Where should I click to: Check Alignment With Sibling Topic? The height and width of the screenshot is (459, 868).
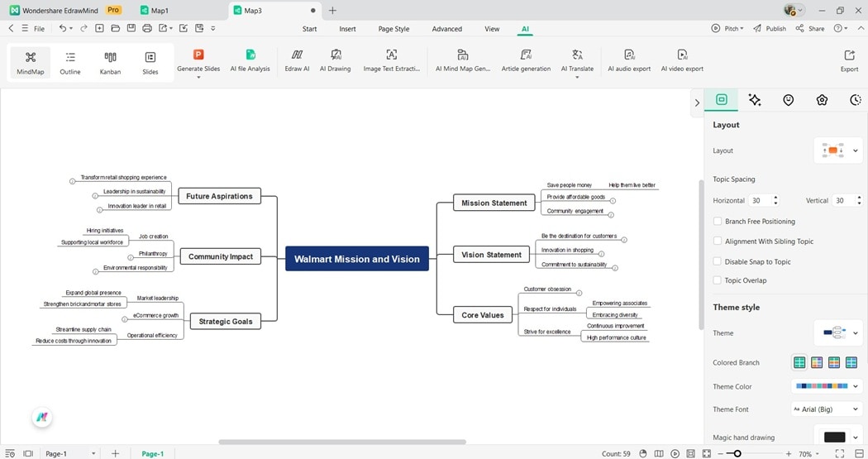click(718, 241)
